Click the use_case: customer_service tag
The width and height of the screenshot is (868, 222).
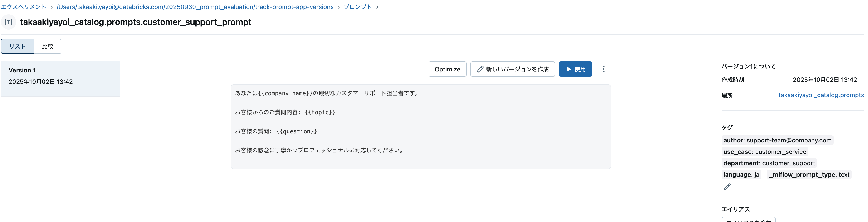[765, 151]
